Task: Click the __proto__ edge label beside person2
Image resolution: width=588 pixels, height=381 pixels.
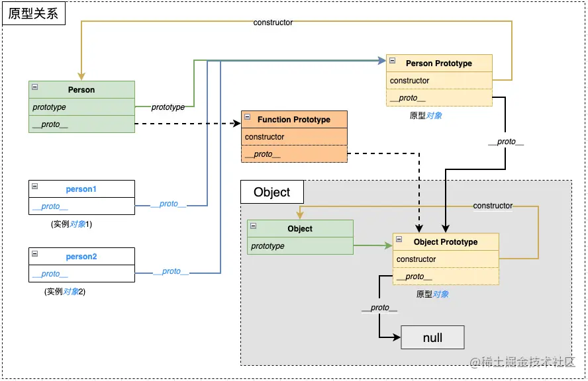Action: 171,271
